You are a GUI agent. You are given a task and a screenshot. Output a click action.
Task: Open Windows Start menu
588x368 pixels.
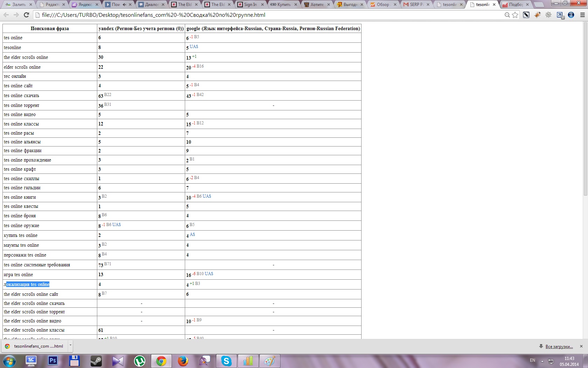[9, 361]
